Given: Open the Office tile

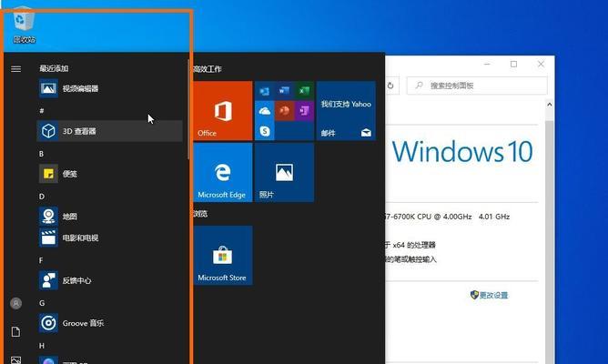Looking at the screenshot, I should pos(223,110).
